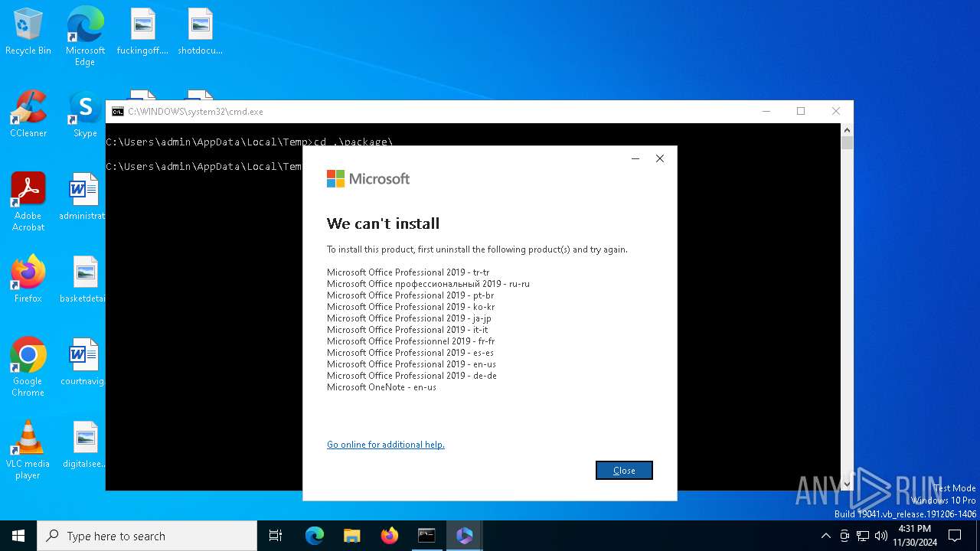Launch Firefox from the desktop

(x=28, y=279)
